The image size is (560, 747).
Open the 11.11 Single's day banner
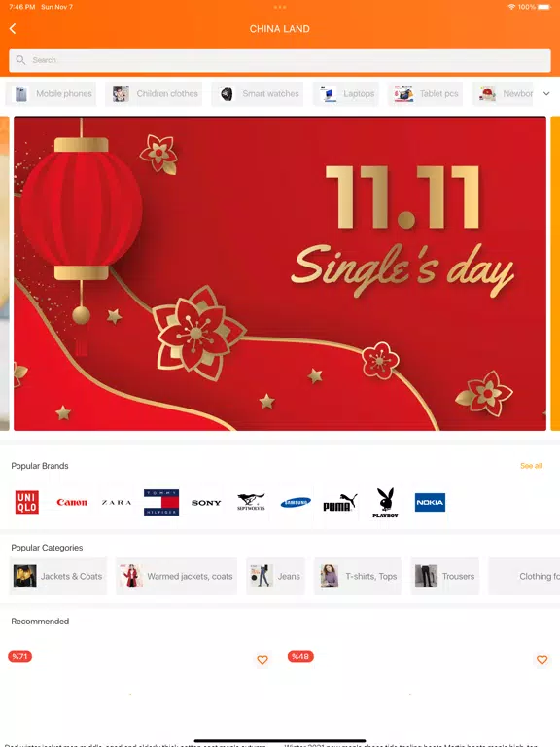click(x=280, y=273)
